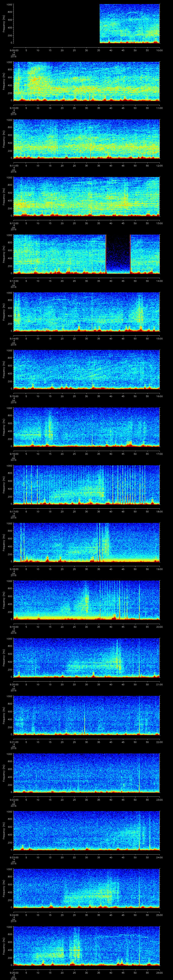Open the 9:10:00 spectrogram panel
Viewport: 173px width, 980px height.
tap(86, 81)
